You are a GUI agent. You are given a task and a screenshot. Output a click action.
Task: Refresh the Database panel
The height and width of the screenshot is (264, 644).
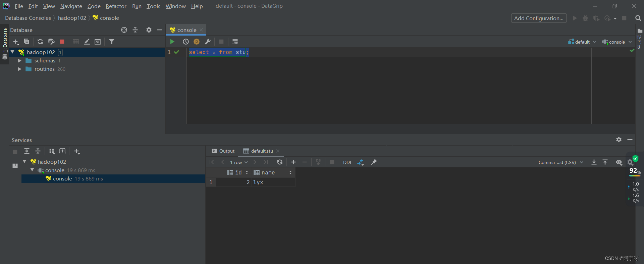click(40, 42)
